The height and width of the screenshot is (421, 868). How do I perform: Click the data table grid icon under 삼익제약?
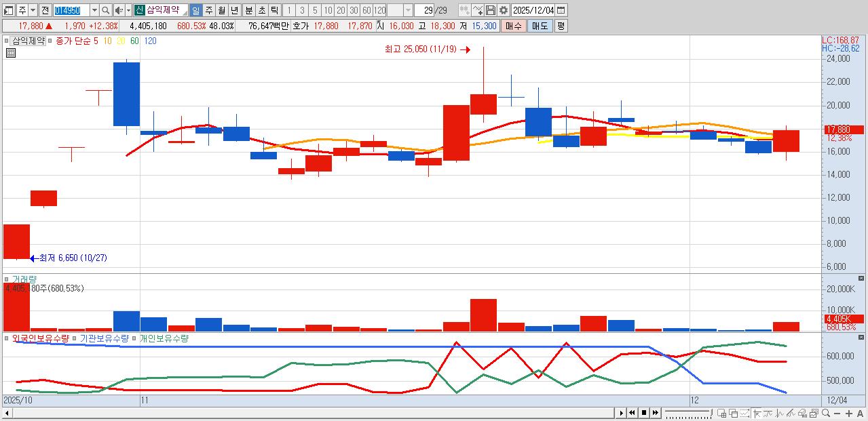click(x=10, y=52)
